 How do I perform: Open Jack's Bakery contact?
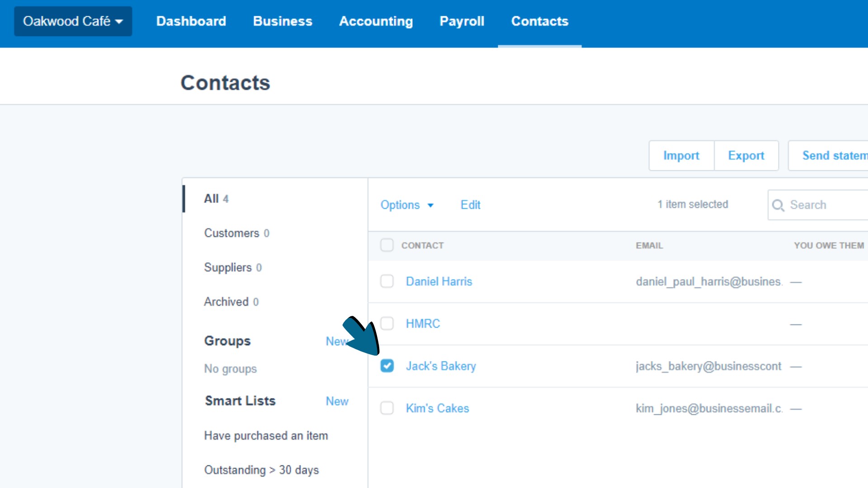tap(441, 366)
